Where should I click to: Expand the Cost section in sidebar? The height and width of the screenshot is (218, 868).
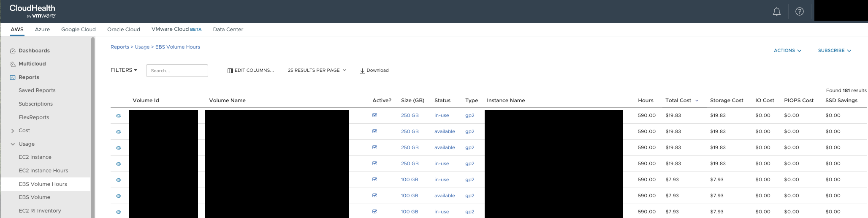(13, 131)
